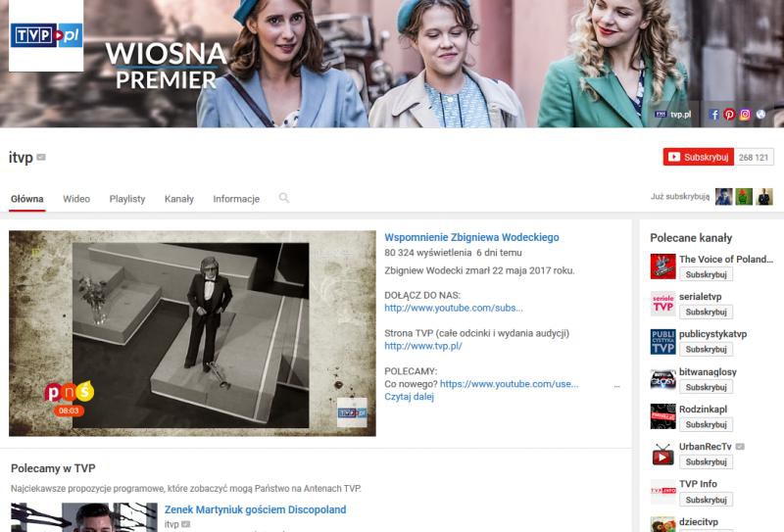Subscribe to the Rodzinkapl channel
784x532 pixels.
coord(706,424)
